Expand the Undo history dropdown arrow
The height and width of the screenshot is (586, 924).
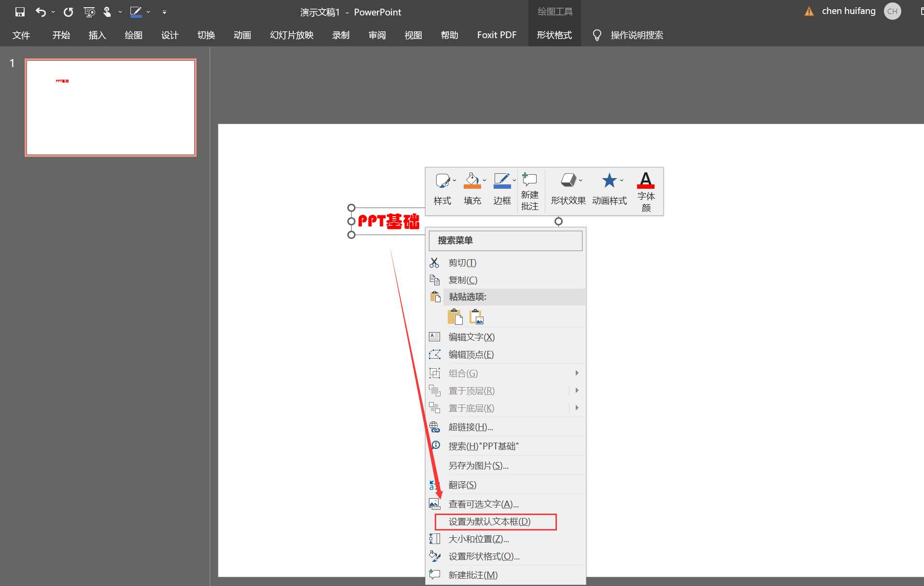53,12
